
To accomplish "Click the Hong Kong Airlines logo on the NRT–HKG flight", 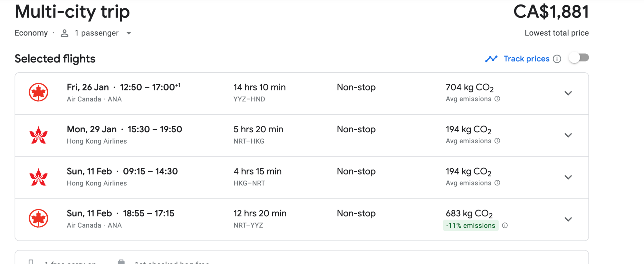I will point(38,135).
